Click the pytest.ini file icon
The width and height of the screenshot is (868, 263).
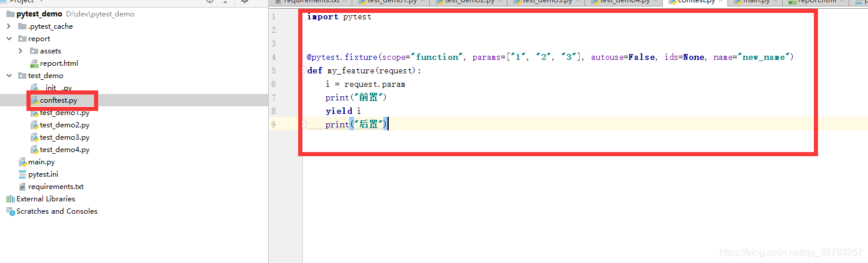[x=22, y=174]
